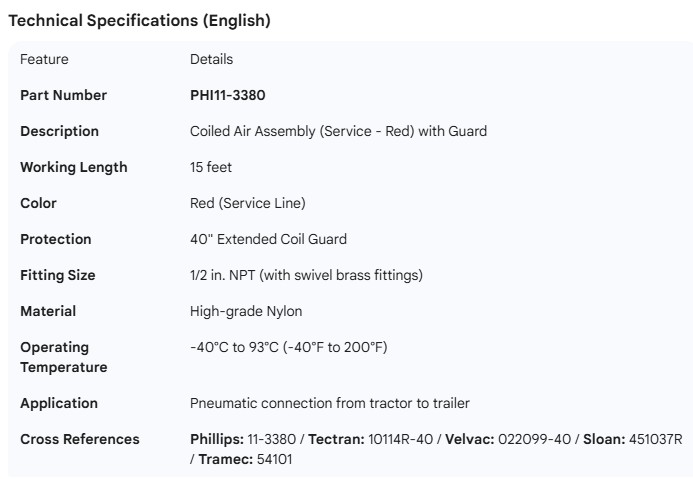Click the Protection row label
The height and width of the screenshot is (479, 693).
[x=55, y=239]
